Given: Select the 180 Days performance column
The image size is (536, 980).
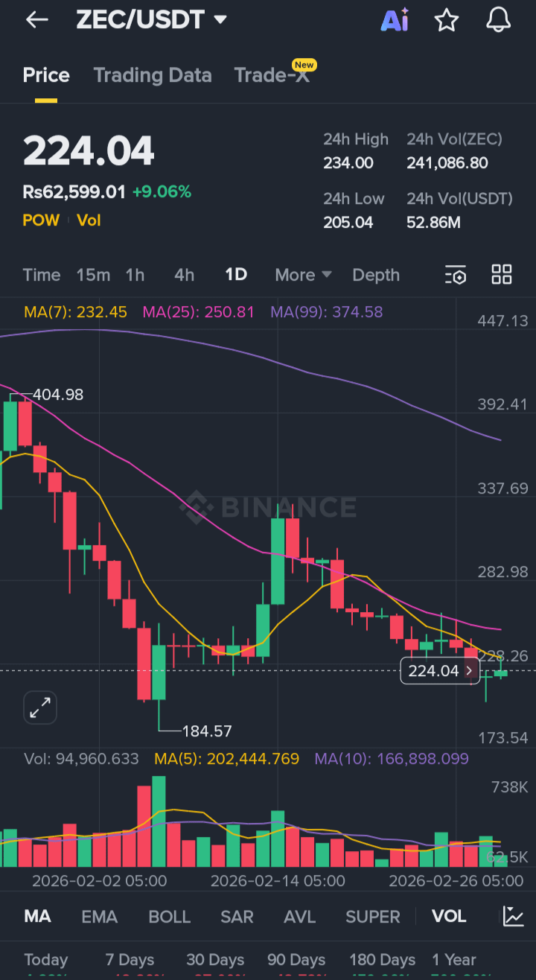Looking at the screenshot, I should pos(383,959).
